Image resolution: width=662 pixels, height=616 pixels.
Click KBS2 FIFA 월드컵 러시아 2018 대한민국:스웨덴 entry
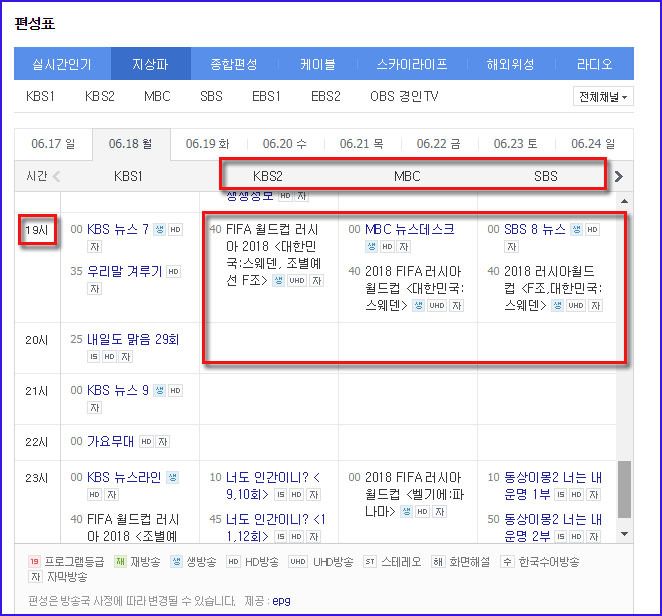[273, 255]
